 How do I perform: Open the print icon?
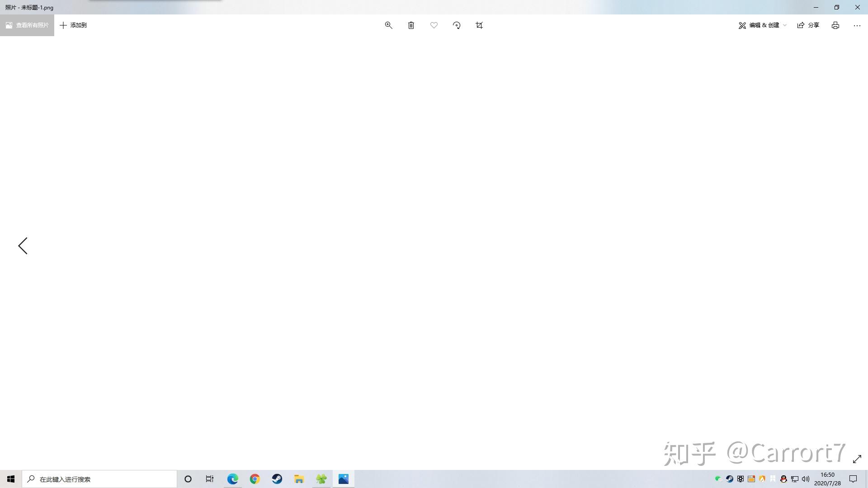[x=835, y=25]
